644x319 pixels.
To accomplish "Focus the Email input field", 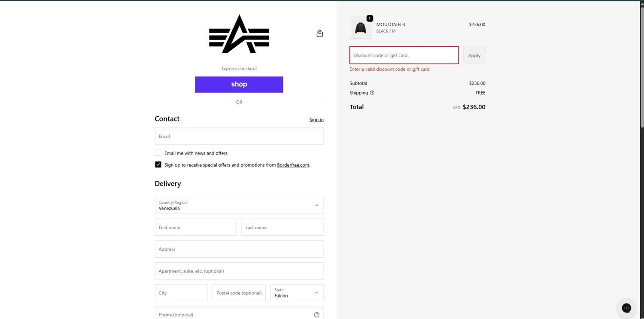I will click(x=239, y=136).
